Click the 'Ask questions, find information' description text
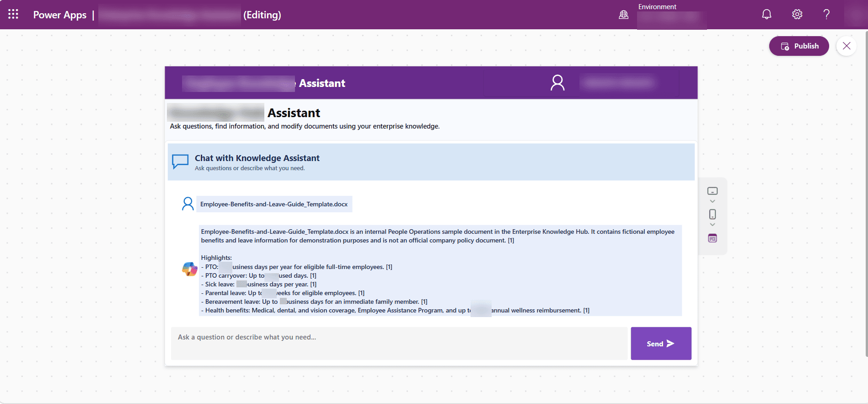Screen dimensions: 868x404 305,126
